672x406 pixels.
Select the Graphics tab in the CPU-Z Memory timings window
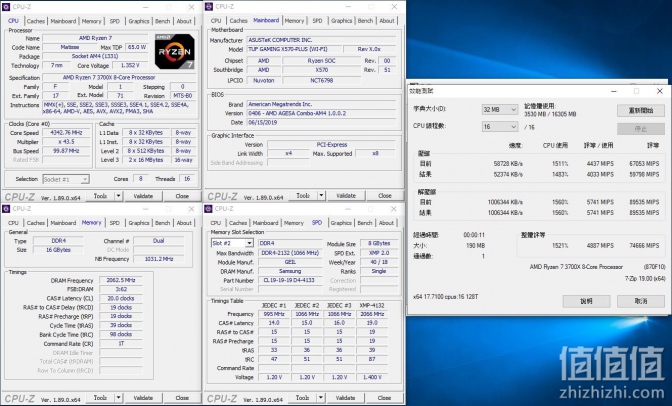pos(139,223)
